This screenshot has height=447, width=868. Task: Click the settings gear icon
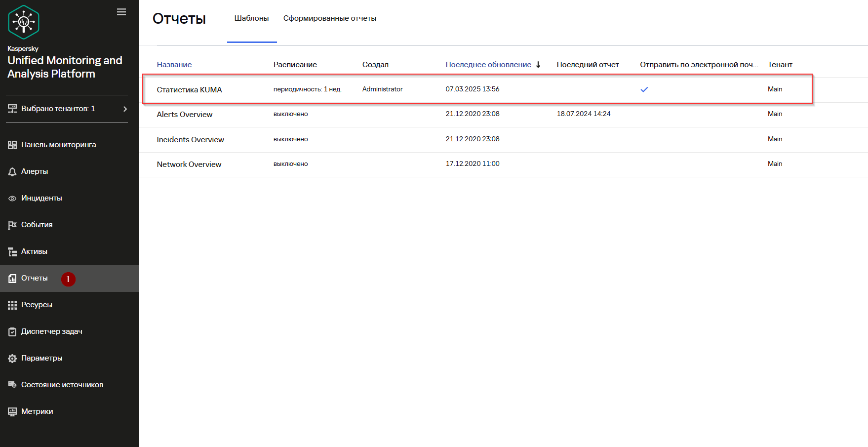[x=12, y=359]
